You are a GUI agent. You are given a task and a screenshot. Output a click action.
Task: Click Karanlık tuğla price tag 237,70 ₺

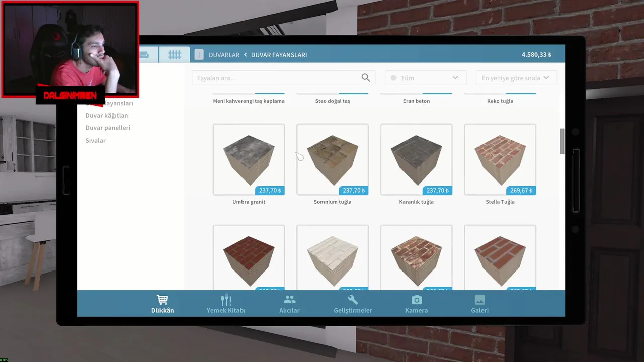pyautogui.click(x=437, y=190)
